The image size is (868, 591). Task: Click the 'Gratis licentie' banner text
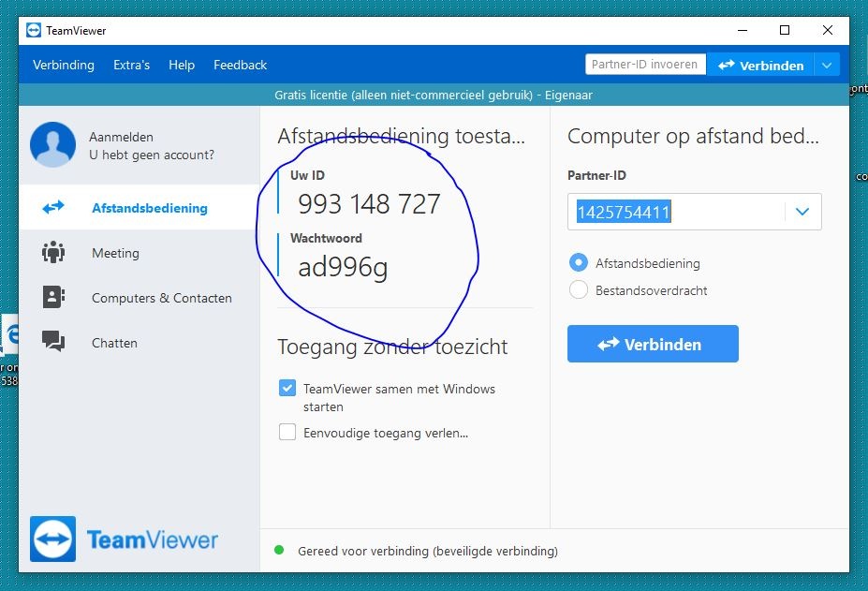coord(434,95)
